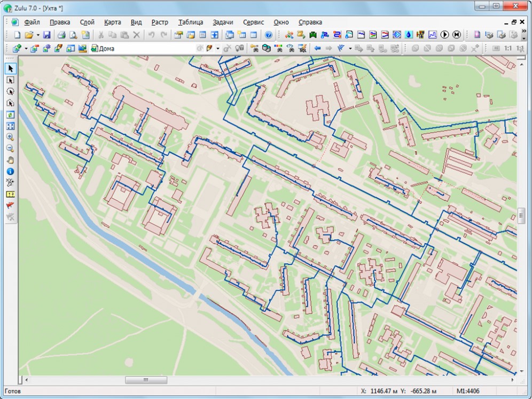Click the object information tool
This screenshot has width=532, height=399.
point(10,171)
